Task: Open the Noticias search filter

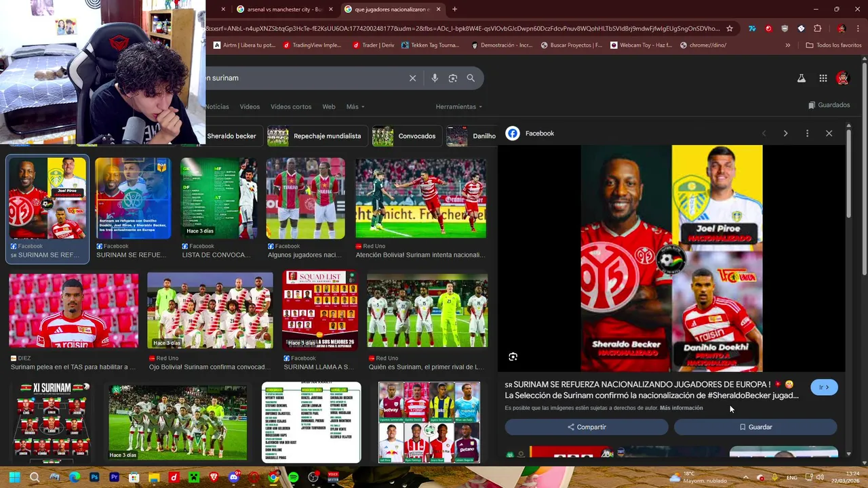Action: tap(217, 106)
